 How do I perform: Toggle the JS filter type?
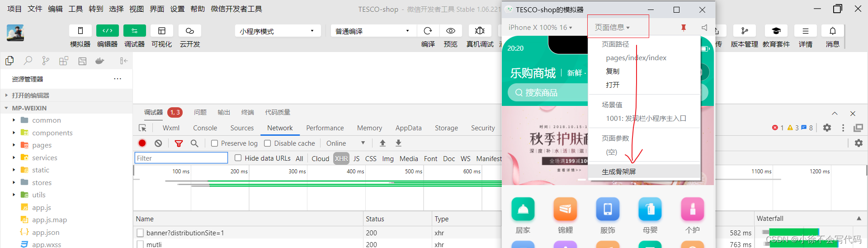357,158
